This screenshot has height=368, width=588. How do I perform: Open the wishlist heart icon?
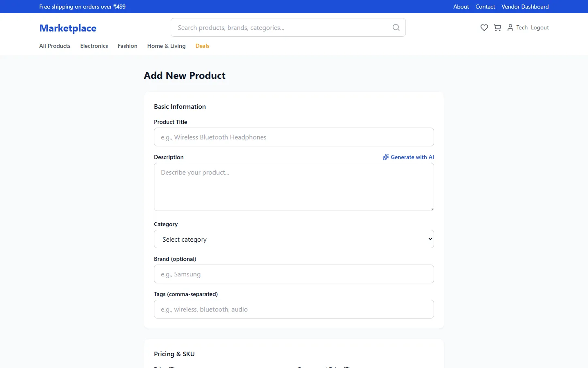pos(484,27)
